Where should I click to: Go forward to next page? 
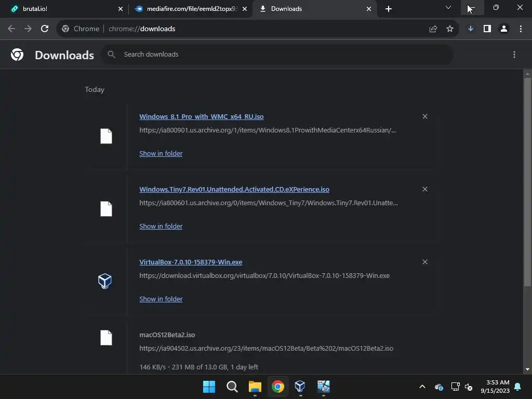28,29
